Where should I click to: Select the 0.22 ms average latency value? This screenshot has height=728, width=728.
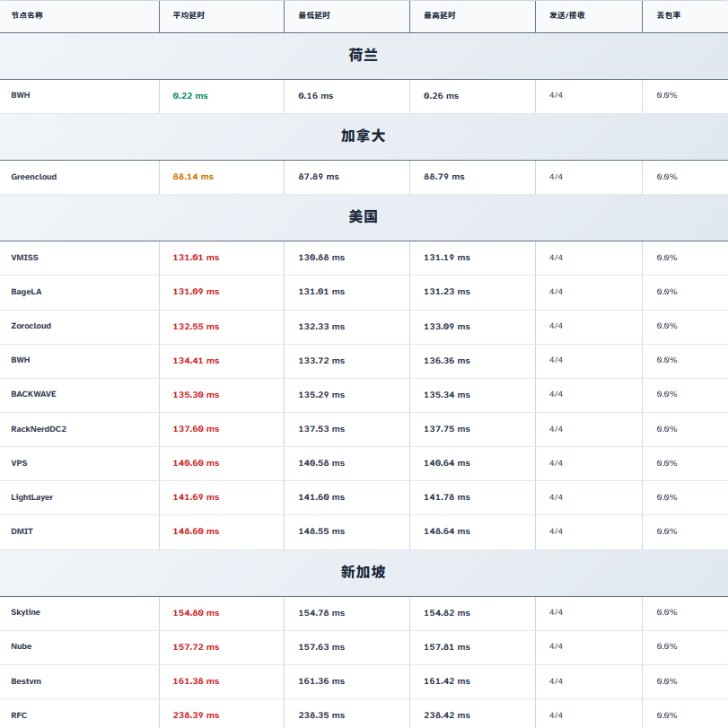click(x=190, y=96)
